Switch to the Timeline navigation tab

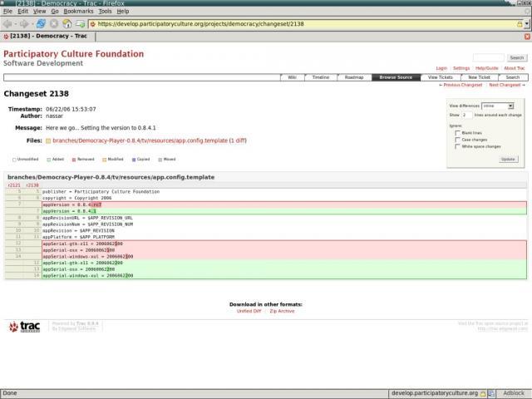(321, 77)
